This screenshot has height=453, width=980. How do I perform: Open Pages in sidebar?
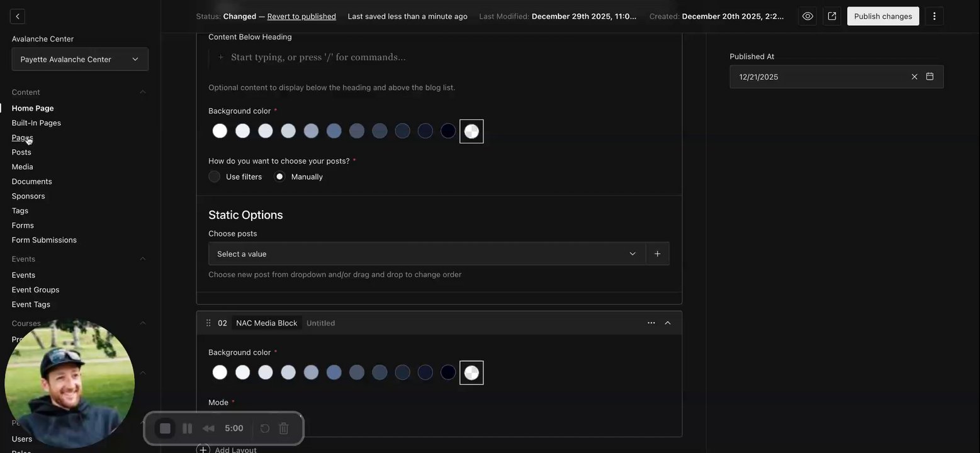pyautogui.click(x=22, y=137)
